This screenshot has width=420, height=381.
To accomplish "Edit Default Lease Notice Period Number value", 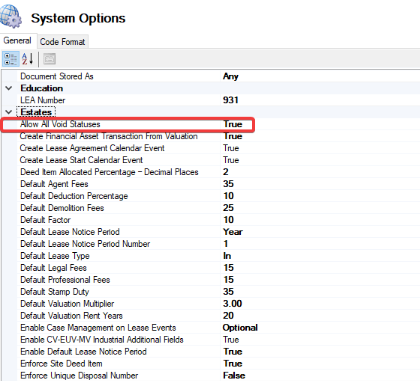I will pos(226,244).
